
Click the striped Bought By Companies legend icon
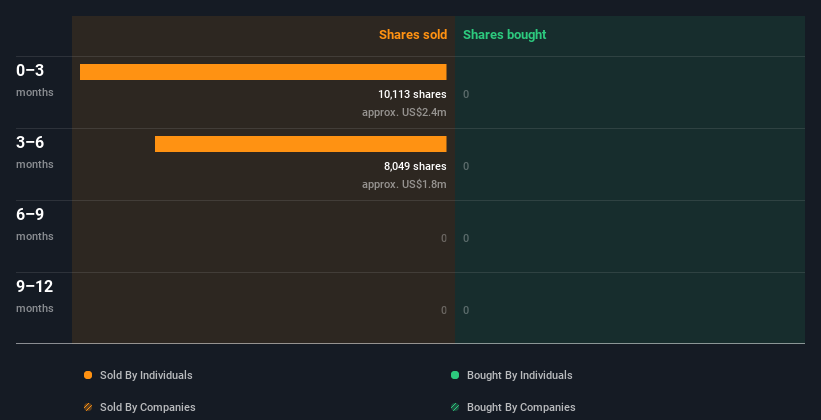coord(455,407)
